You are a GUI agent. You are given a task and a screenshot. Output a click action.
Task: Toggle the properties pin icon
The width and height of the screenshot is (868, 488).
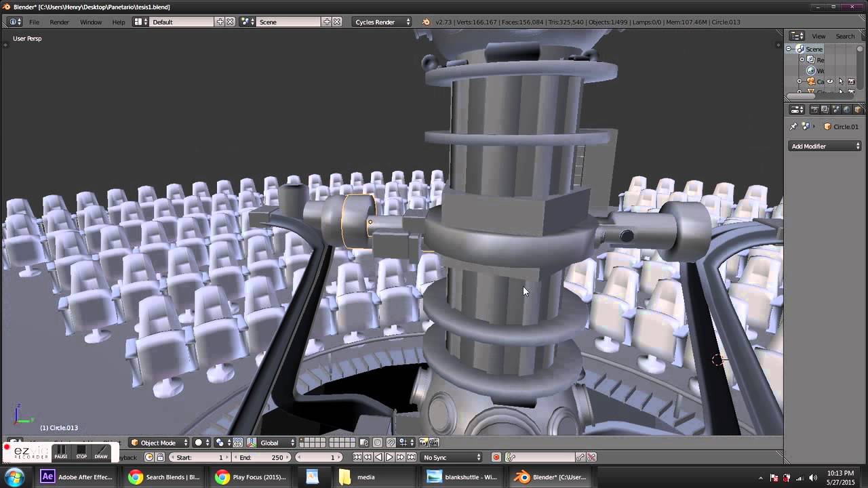pos(793,127)
